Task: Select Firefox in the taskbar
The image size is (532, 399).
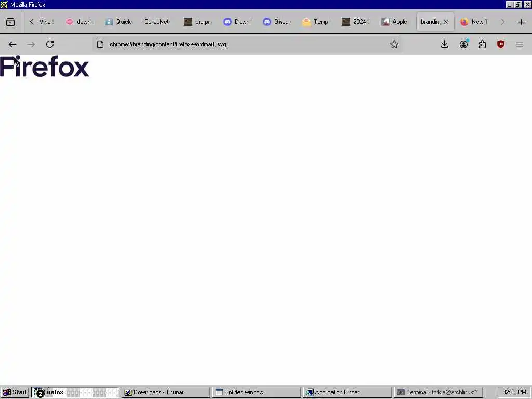Action: (x=75, y=392)
